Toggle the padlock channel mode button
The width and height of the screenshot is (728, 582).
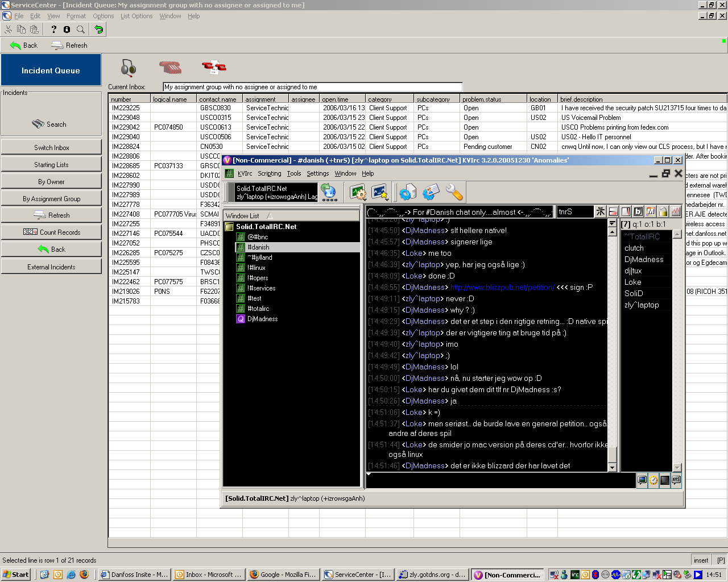coord(663,212)
